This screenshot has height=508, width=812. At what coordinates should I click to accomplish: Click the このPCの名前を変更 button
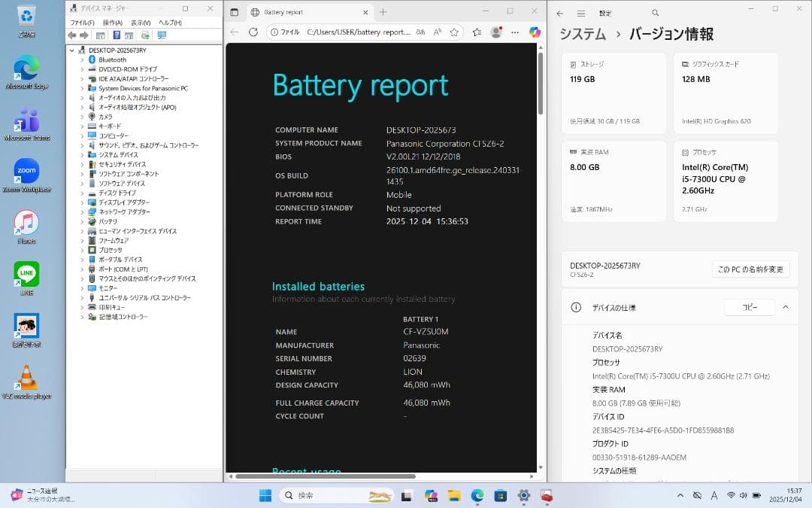point(750,268)
